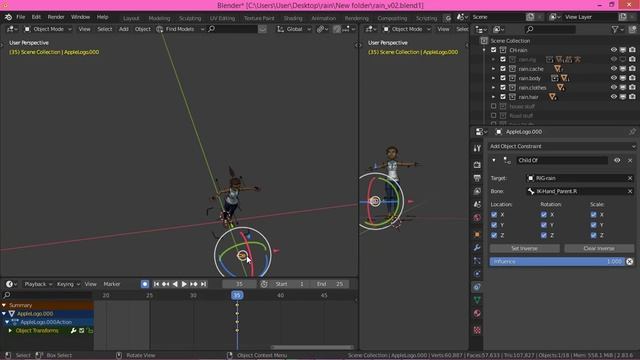Jump to the previous keyframe
The image size is (640, 360).
click(x=166, y=284)
